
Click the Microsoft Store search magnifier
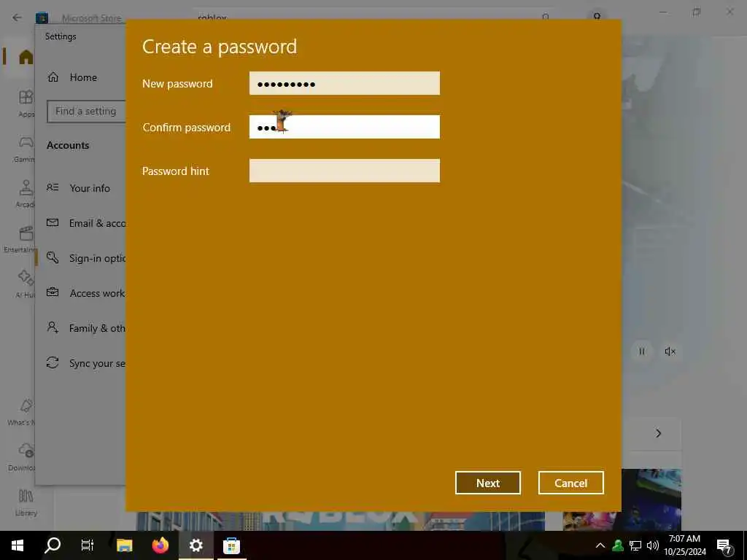(x=546, y=17)
